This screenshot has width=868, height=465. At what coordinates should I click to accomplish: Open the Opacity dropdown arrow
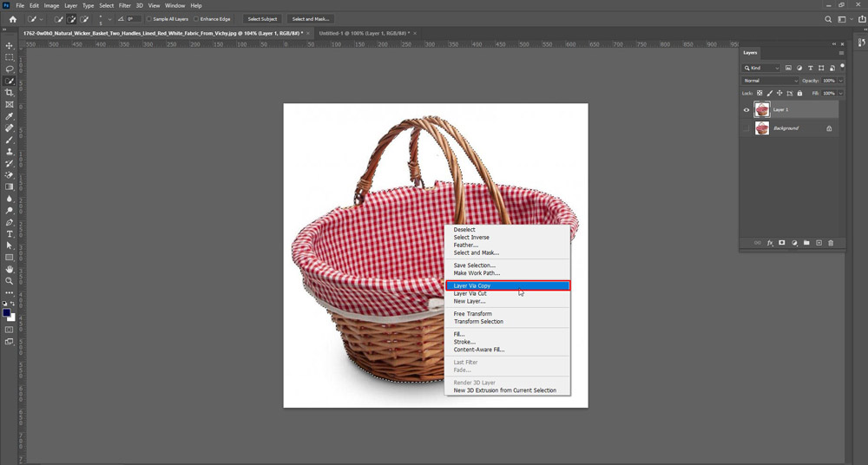(841, 81)
